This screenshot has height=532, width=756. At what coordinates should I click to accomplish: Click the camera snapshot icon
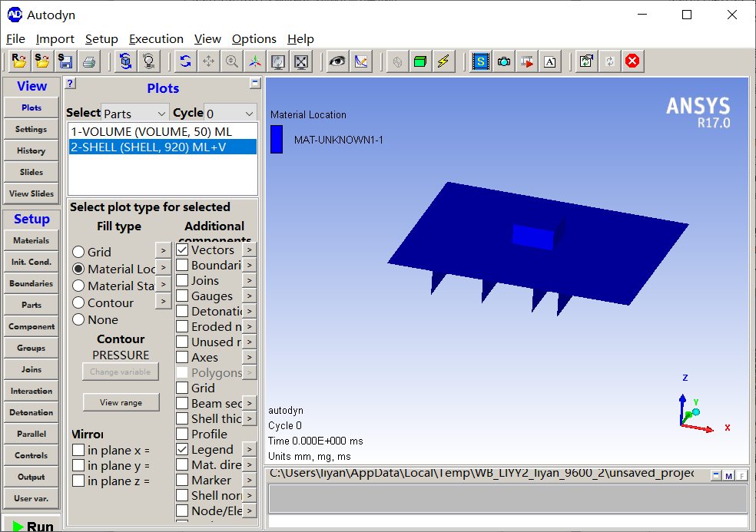(x=504, y=61)
